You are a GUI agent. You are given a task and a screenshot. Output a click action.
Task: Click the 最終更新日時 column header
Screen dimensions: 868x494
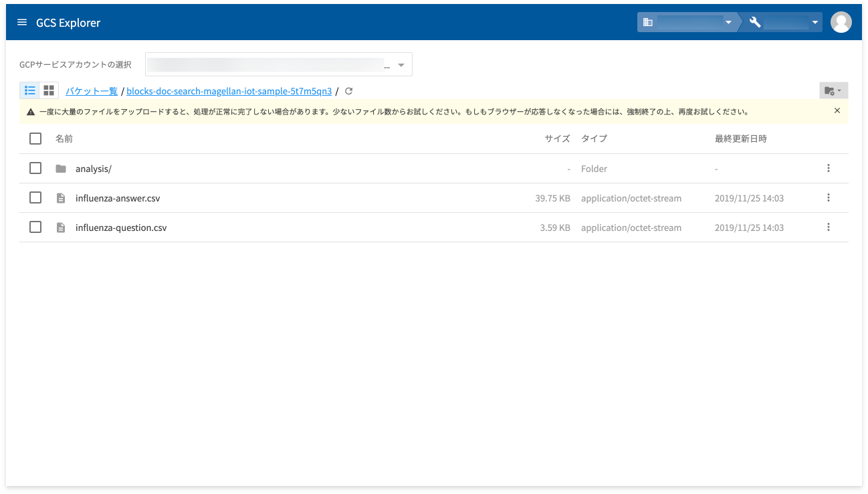pyautogui.click(x=741, y=139)
